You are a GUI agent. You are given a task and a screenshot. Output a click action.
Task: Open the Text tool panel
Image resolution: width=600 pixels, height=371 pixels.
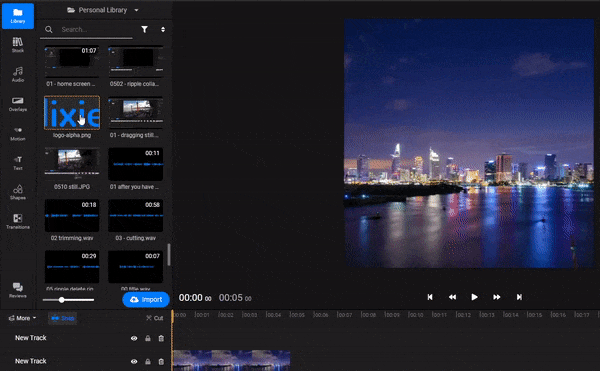pyautogui.click(x=18, y=163)
